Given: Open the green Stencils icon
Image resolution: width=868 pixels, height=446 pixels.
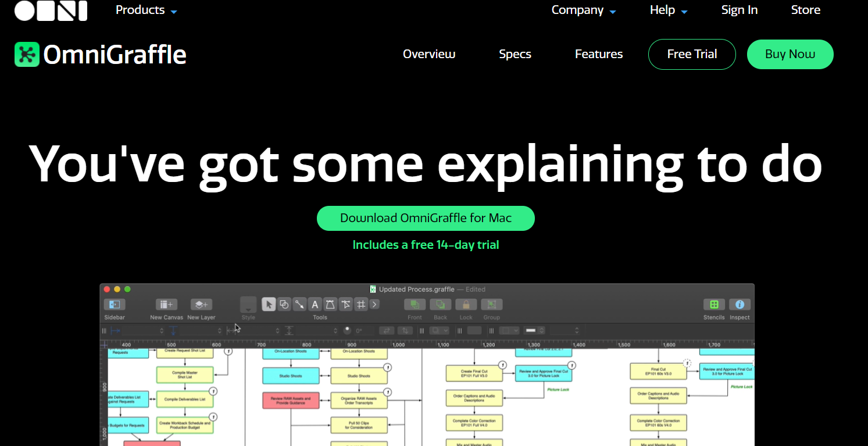Looking at the screenshot, I should point(714,304).
